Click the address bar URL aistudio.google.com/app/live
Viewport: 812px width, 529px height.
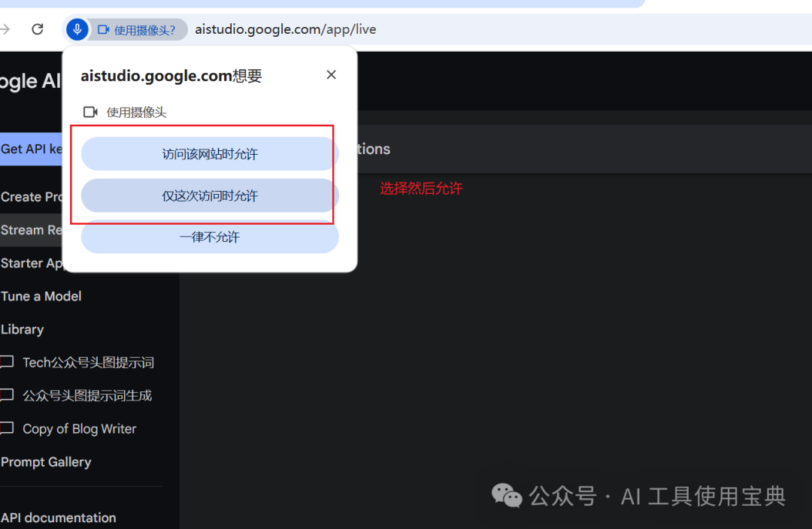[286, 29]
